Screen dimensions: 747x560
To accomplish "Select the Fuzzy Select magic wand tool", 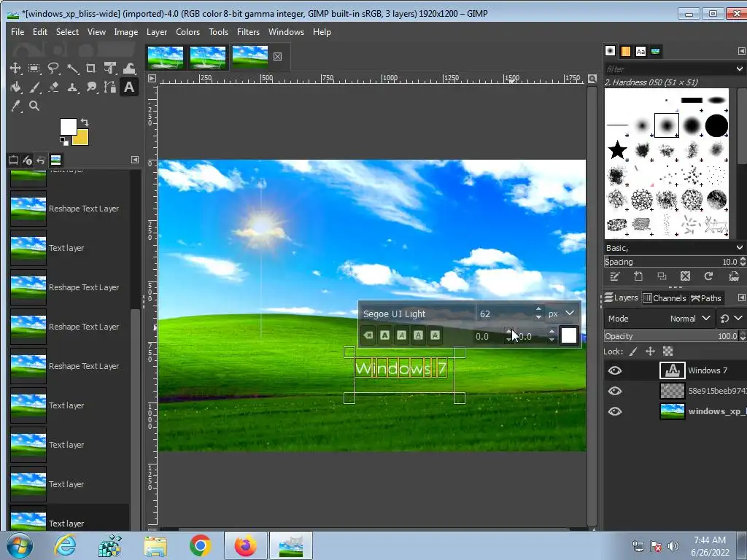I will click(72, 68).
